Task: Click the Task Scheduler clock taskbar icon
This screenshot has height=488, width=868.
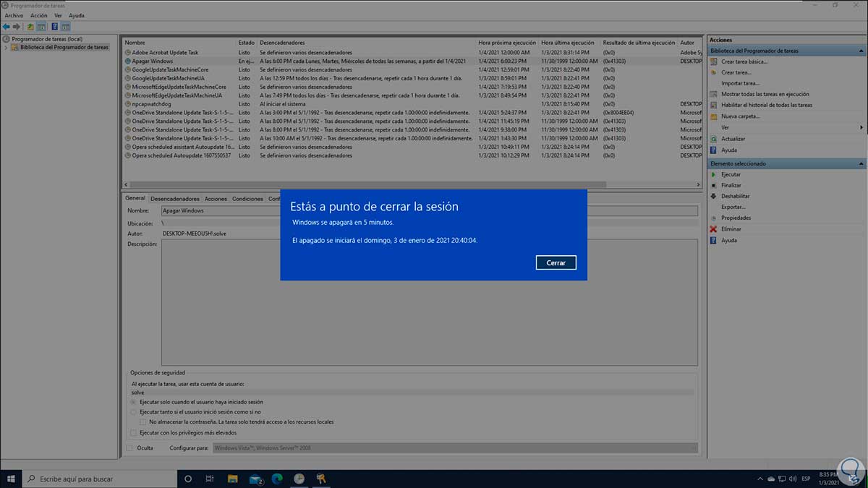Action: [x=299, y=478]
